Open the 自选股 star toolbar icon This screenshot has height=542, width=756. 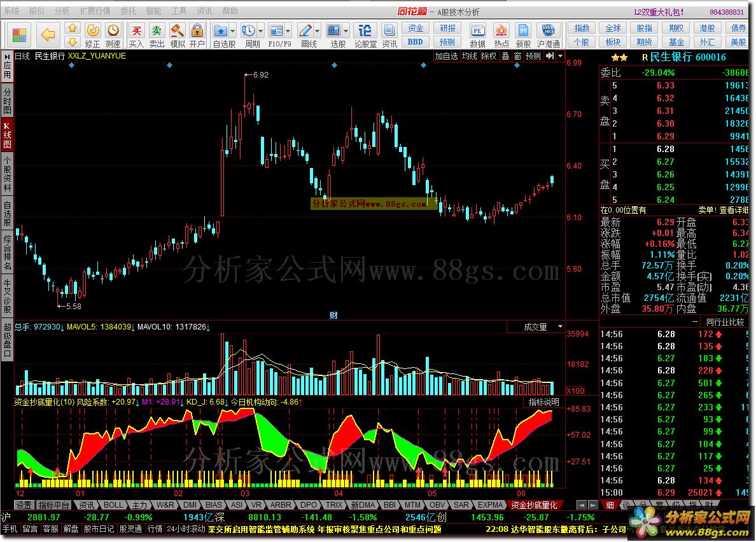pyautogui.click(x=220, y=31)
